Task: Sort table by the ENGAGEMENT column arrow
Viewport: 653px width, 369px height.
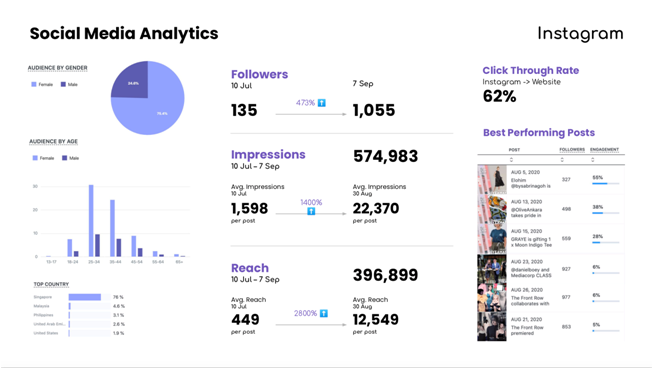Action: pyautogui.click(x=593, y=160)
